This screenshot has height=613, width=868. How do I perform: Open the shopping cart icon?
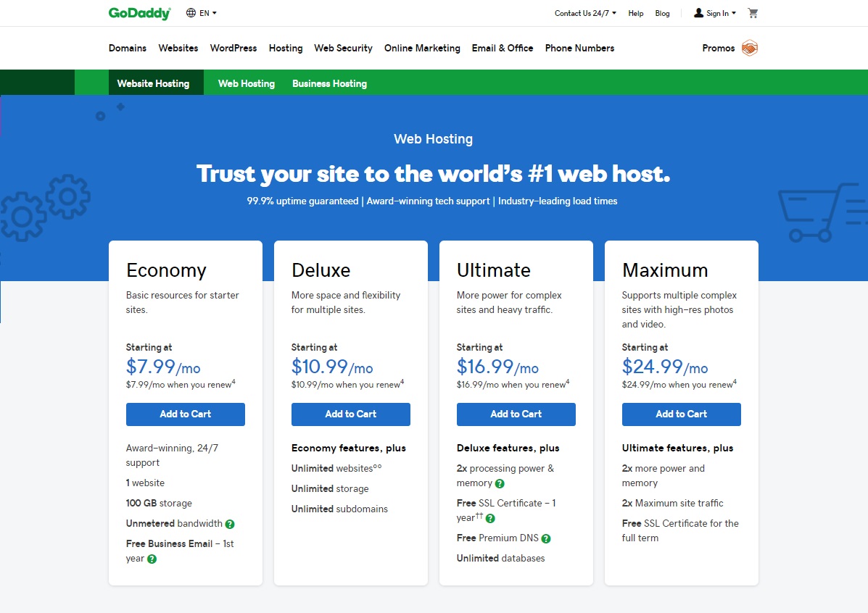pyautogui.click(x=753, y=13)
